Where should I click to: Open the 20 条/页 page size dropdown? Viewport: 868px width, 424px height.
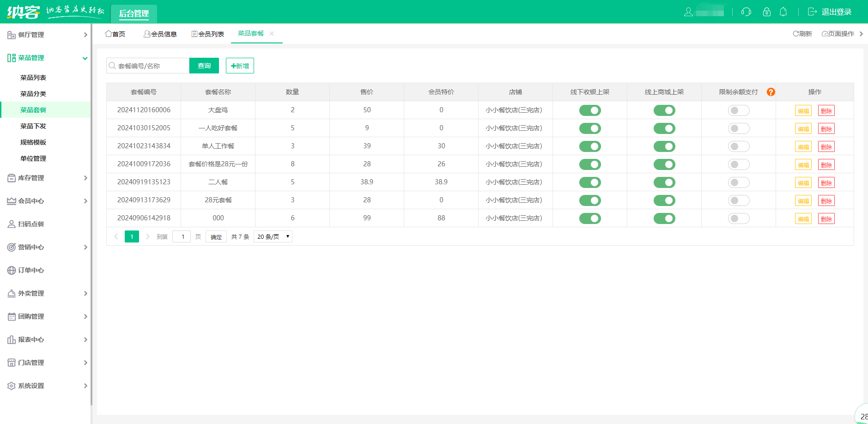pyautogui.click(x=273, y=237)
